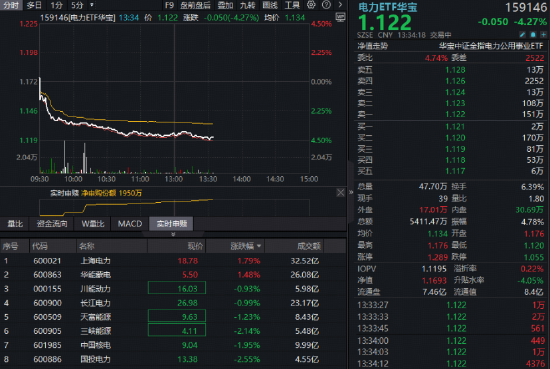Open the 画线 drawing tools
This screenshot has width=550, height=369.
click(x=270, y=5)
